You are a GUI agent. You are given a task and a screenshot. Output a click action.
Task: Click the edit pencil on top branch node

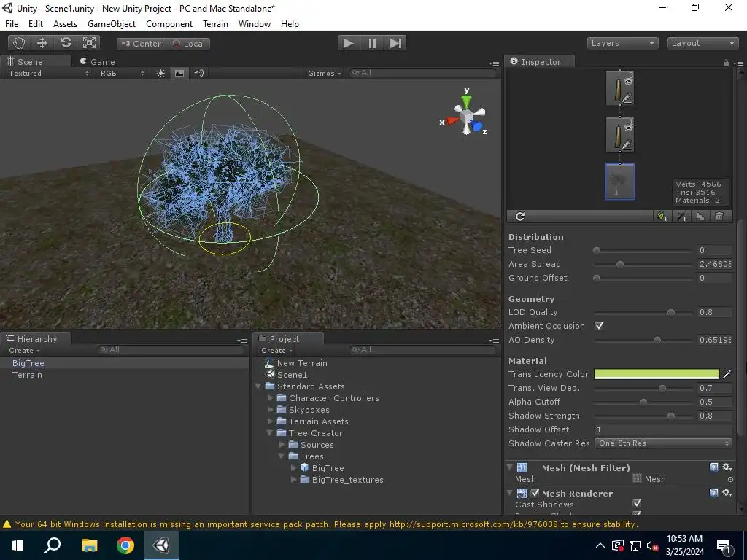(x=627, y=98)
